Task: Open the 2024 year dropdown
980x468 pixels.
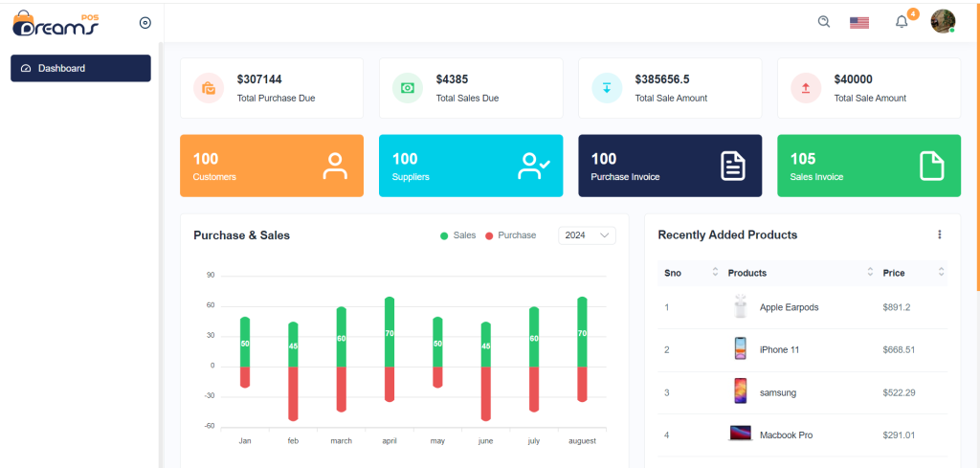Action: point(587,235)
